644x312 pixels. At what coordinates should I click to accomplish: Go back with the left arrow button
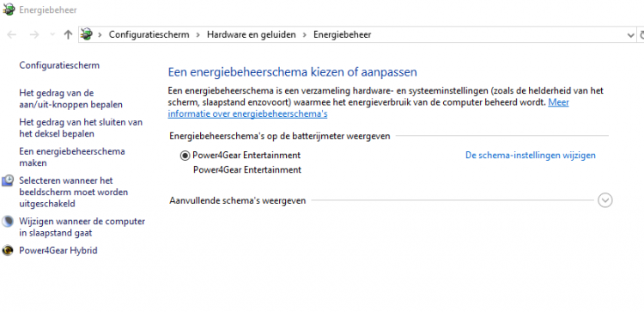click(x=11, y=35)
